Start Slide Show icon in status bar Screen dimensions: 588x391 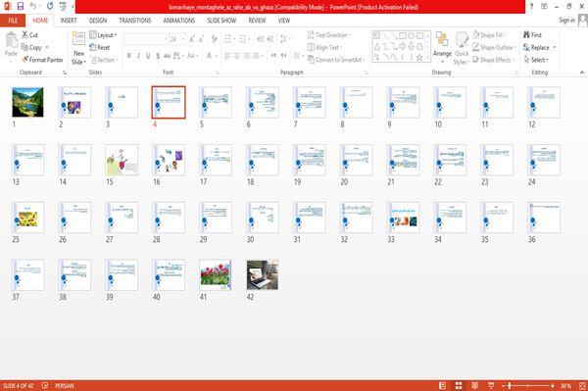pyautogui.click(x=491, y=385)
